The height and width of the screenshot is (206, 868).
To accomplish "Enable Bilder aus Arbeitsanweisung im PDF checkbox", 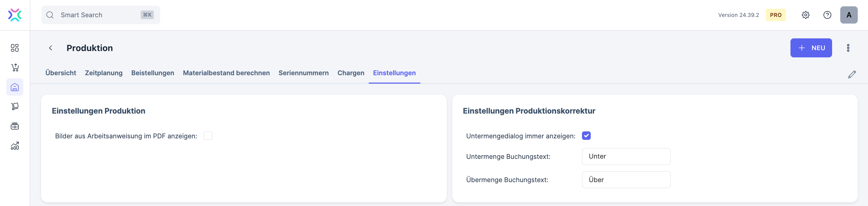I will [x=208, y=136].
